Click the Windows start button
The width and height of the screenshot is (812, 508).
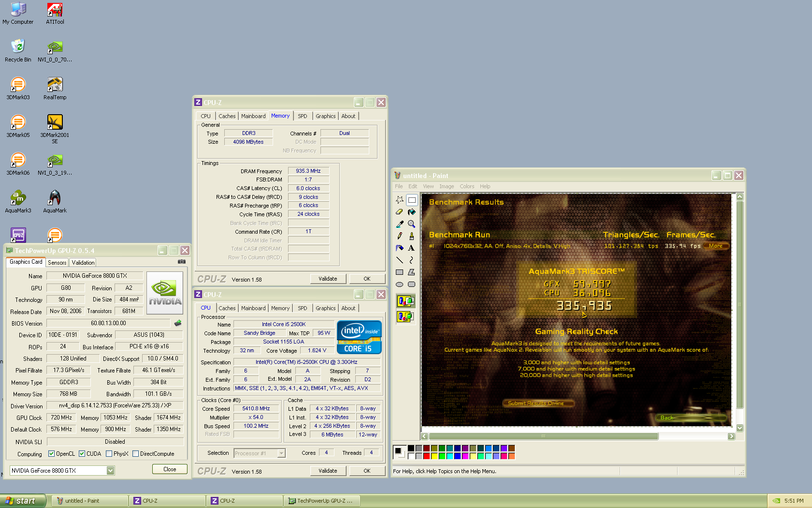click(x=23, y=501)
